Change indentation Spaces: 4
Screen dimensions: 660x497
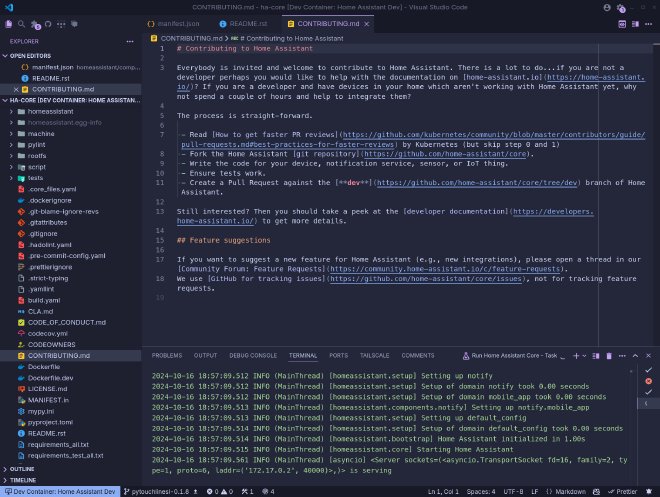481,492
